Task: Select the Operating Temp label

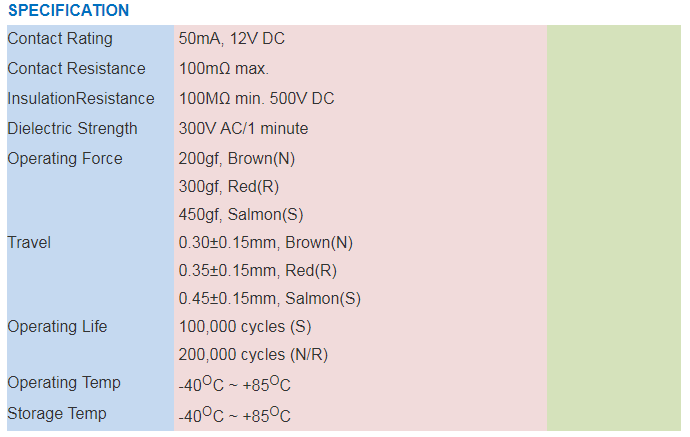Action: 64,383
